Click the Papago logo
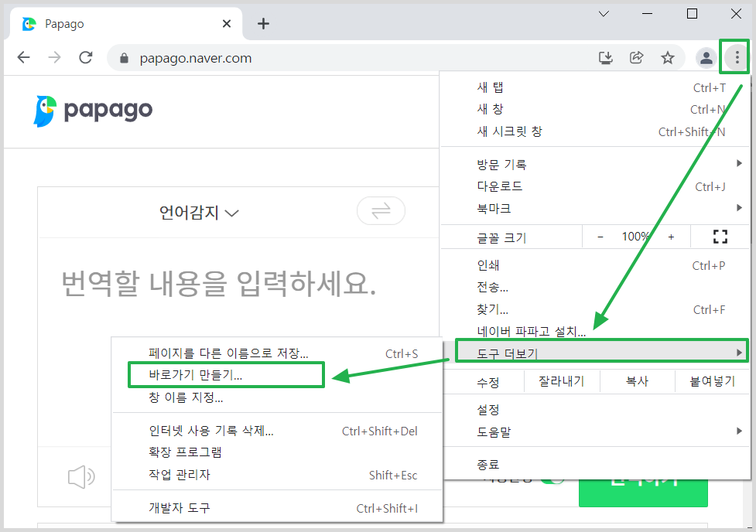 click(93, 111)
